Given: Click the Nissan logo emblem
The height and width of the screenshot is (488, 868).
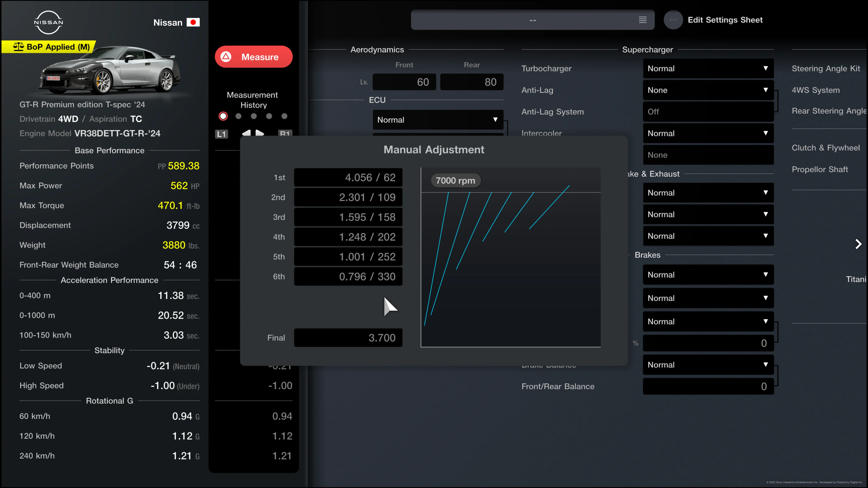Looking at the screenshot, I should pos(49,22).
